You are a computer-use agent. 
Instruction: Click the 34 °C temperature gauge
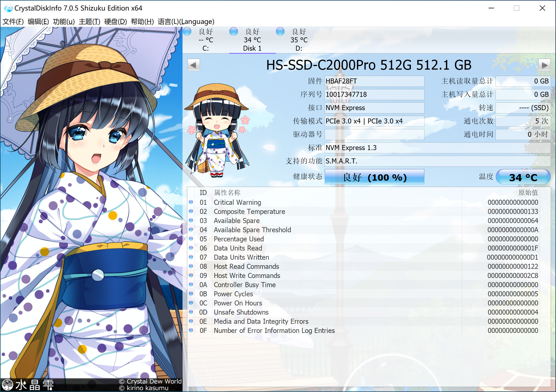(x=523, y=177)
